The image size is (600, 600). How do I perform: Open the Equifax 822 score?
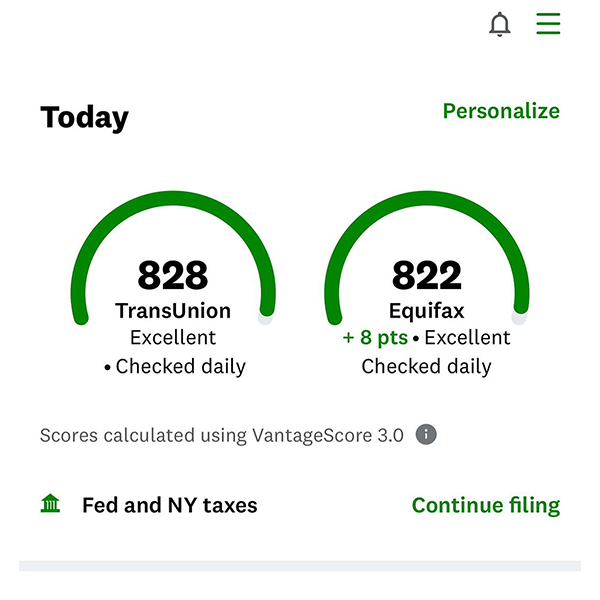click(x=427, y=275)
